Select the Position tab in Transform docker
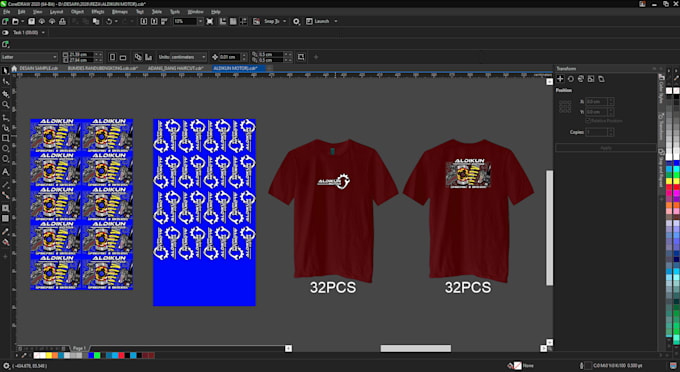 coord(560,79)
